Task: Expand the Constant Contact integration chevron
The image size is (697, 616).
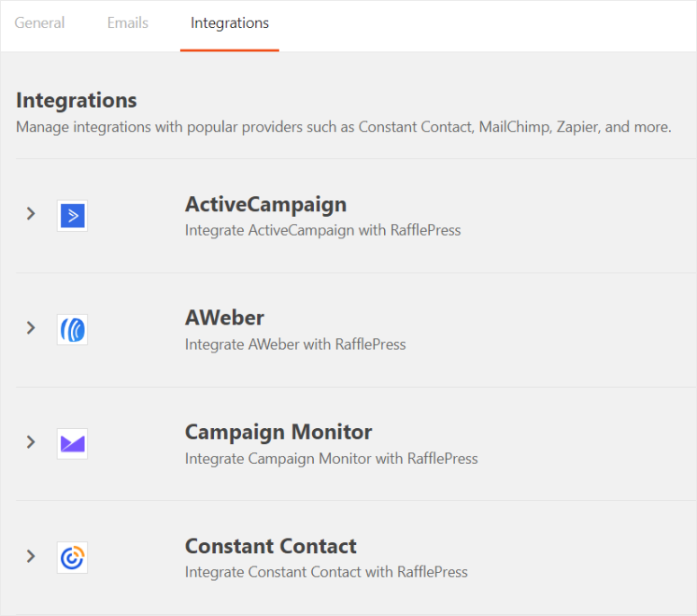Action: coord(31,556)
